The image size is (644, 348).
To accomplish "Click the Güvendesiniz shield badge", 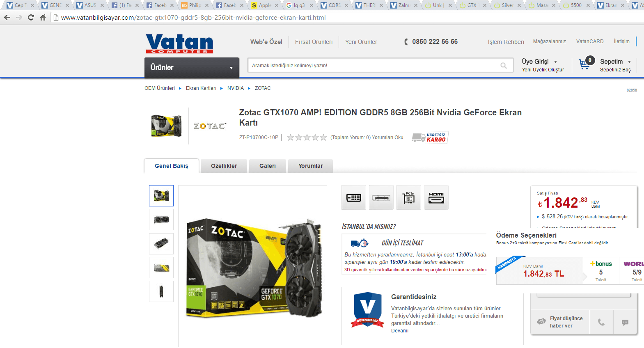I will pos(367,310).
